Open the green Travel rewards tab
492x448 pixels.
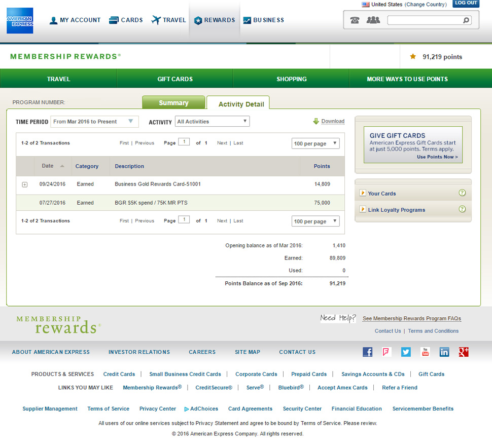click(x=58, y=79)
